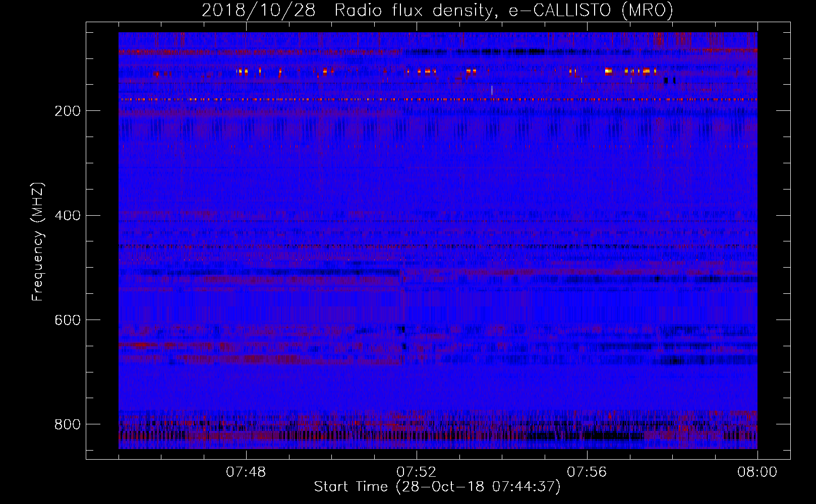The width and height of the screenshot is (816, 504).
Task: Select the 'e-CALLISTO (MRO)' text in title
Action: (591, 11)
